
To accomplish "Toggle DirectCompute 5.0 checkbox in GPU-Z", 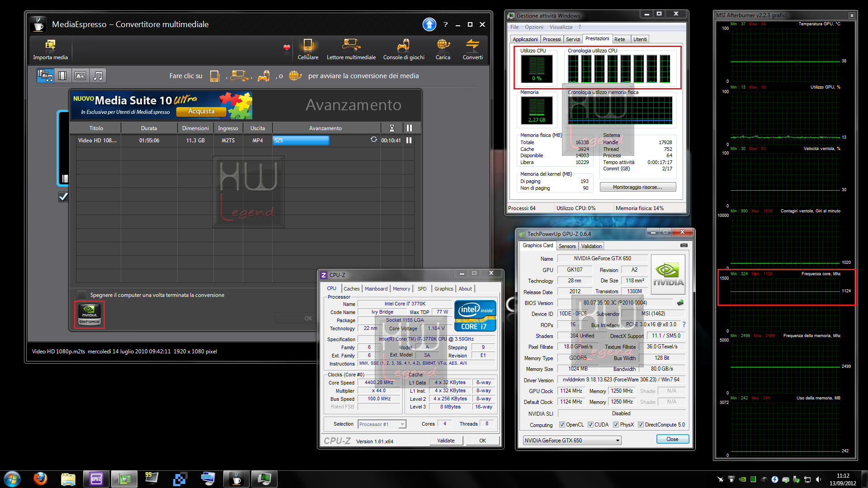I will point(641,425).
